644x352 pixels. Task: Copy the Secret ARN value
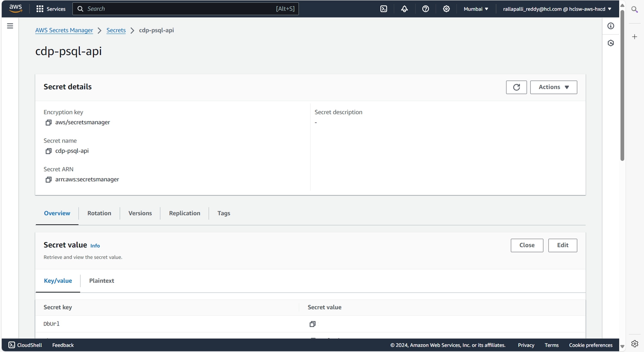point(49,179)
